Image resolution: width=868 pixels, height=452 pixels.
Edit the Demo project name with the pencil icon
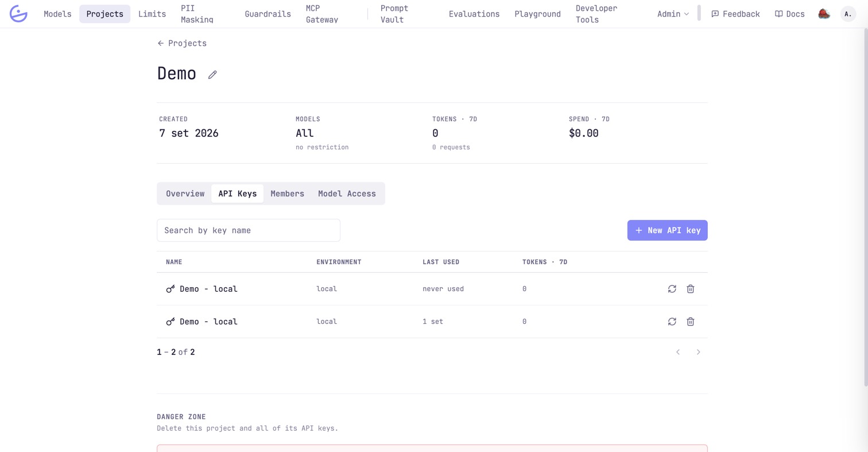click(212, 75)
